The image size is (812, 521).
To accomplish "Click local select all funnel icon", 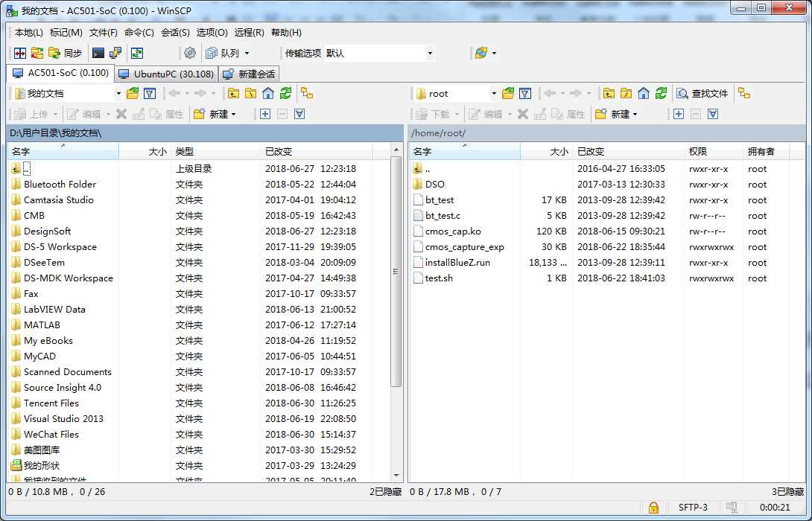I will pos(299,114).
